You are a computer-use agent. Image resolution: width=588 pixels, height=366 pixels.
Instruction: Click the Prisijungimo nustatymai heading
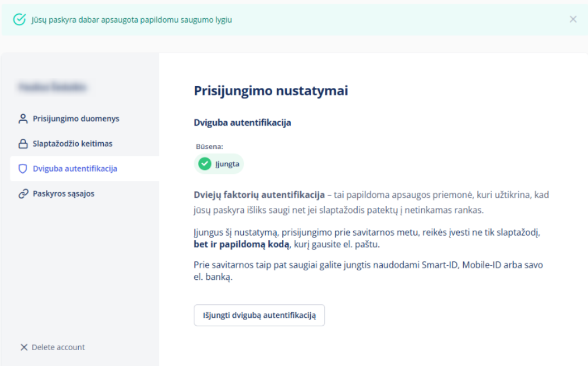pos(271,91)
